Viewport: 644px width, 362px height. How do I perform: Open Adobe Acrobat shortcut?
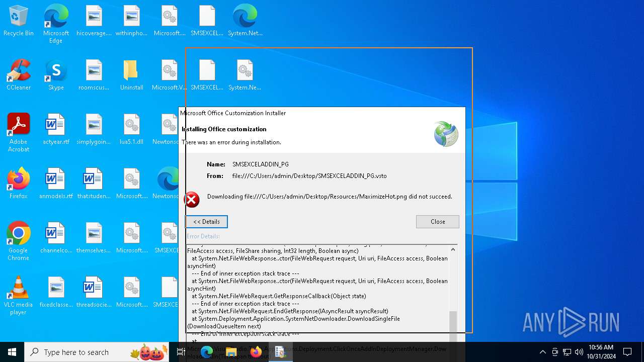tap(19, 133)
